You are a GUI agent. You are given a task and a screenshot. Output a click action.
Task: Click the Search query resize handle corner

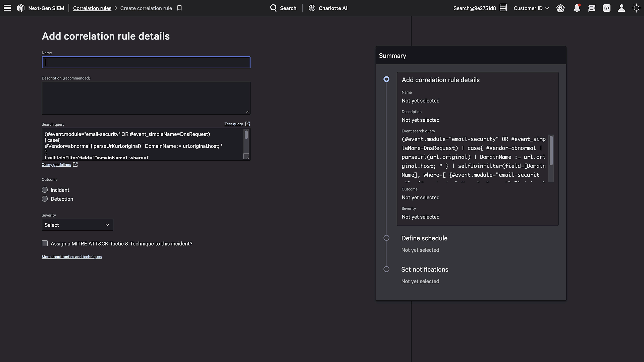point(248,158)
